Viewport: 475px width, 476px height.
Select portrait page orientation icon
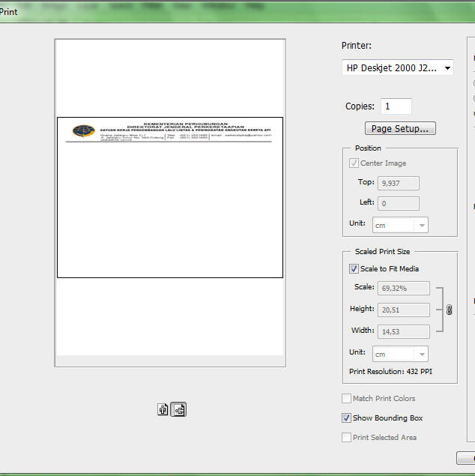point(163,409)
